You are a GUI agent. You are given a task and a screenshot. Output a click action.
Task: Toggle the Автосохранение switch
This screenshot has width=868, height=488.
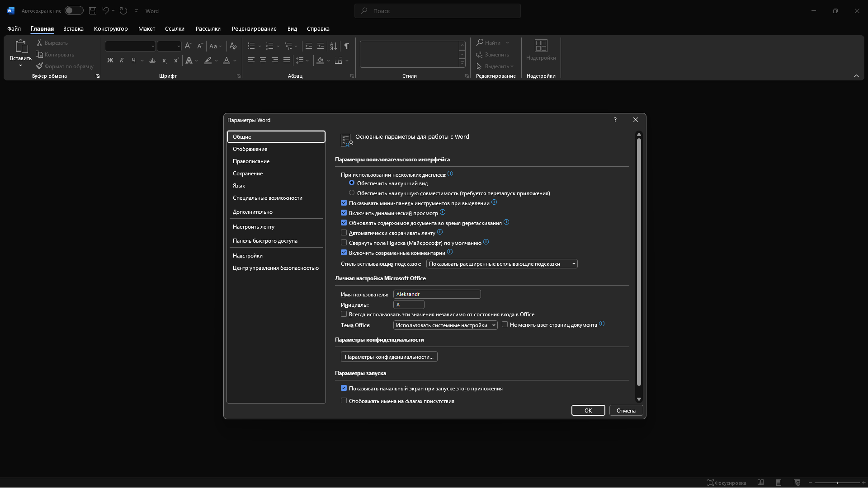coord(74,11)
